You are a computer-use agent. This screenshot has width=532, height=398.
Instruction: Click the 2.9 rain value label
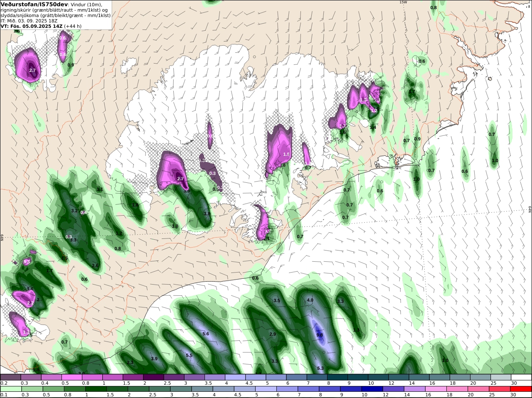(273, 334)
